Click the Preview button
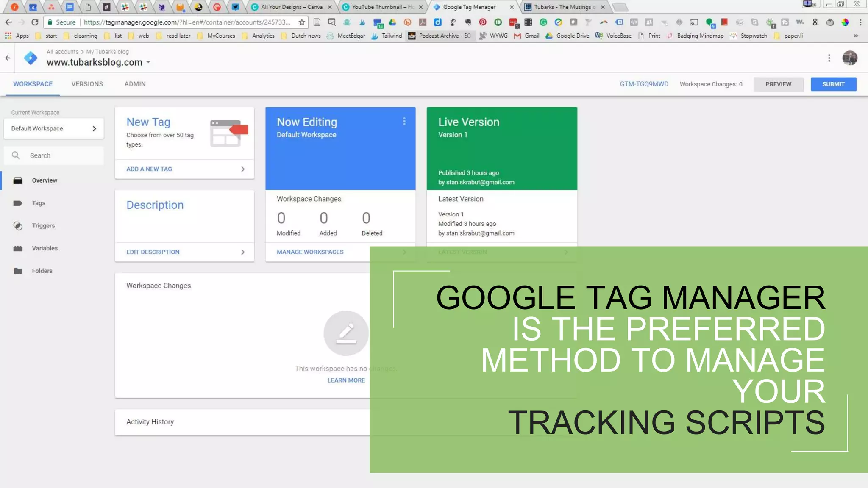The image size is (868, 488). (x=778, y=84)
